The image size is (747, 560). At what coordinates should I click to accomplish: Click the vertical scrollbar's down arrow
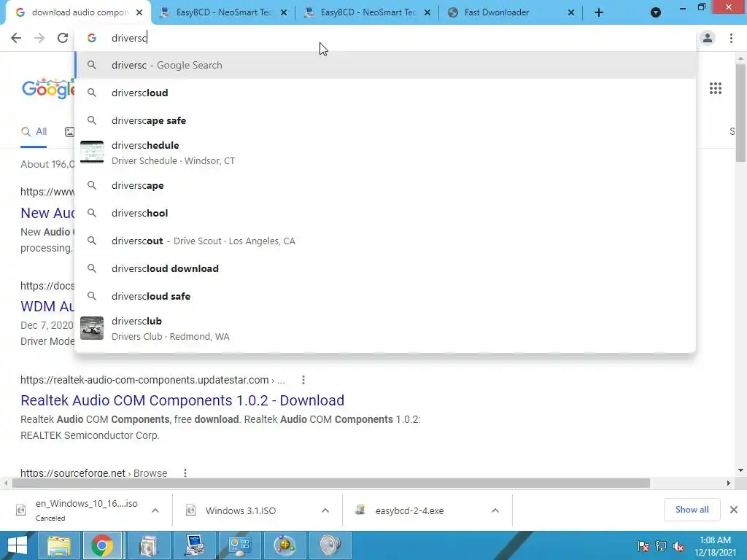740,470
